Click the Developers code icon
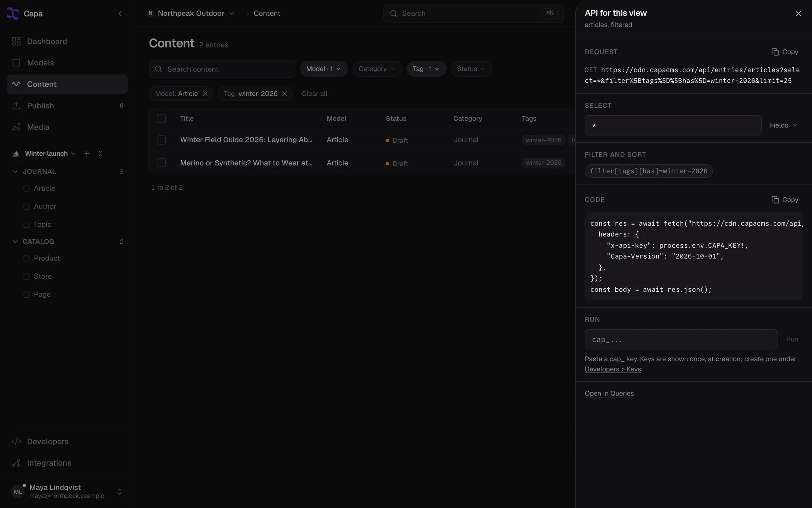 16,441
